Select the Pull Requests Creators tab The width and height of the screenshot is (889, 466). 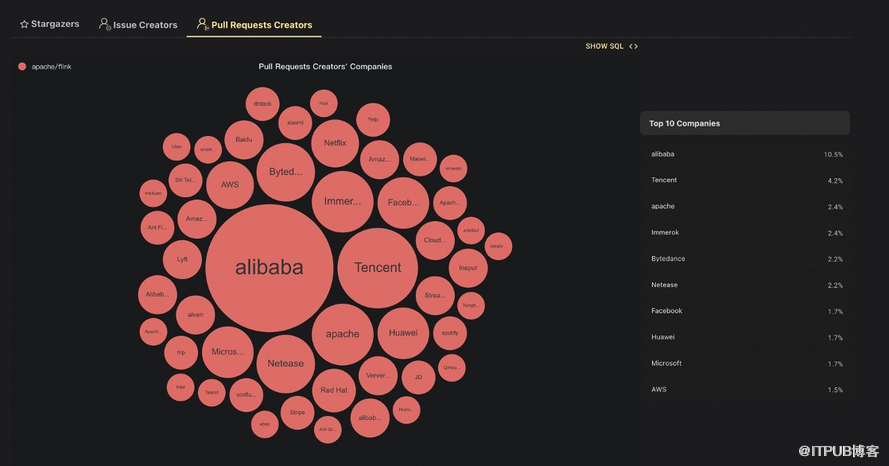[254, 24]
